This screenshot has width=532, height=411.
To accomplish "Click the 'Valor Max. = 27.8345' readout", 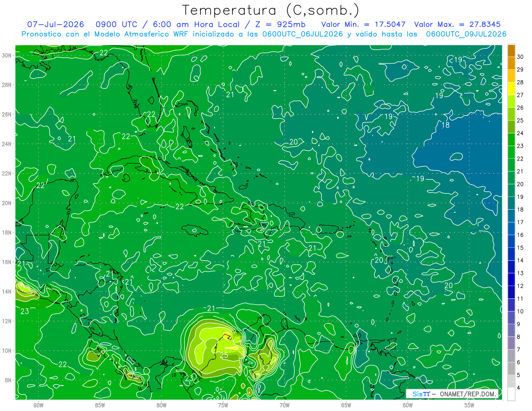I will 458,24.
